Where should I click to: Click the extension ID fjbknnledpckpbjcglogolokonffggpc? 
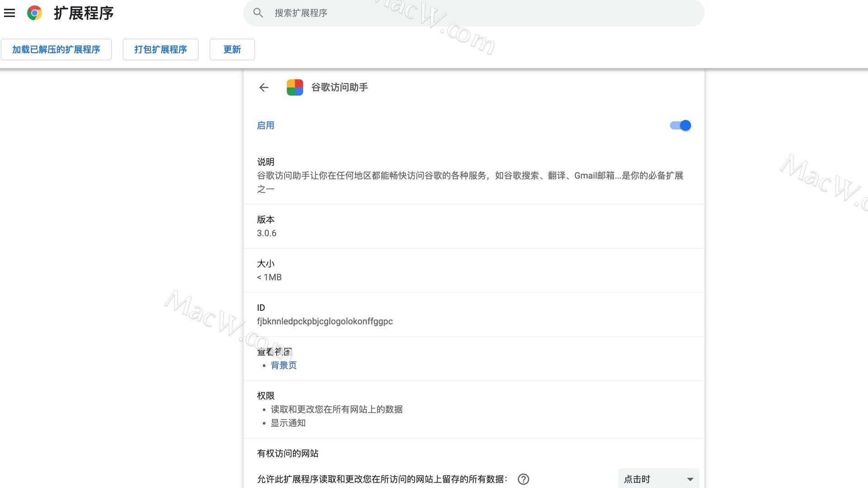(x=325, y=321)
